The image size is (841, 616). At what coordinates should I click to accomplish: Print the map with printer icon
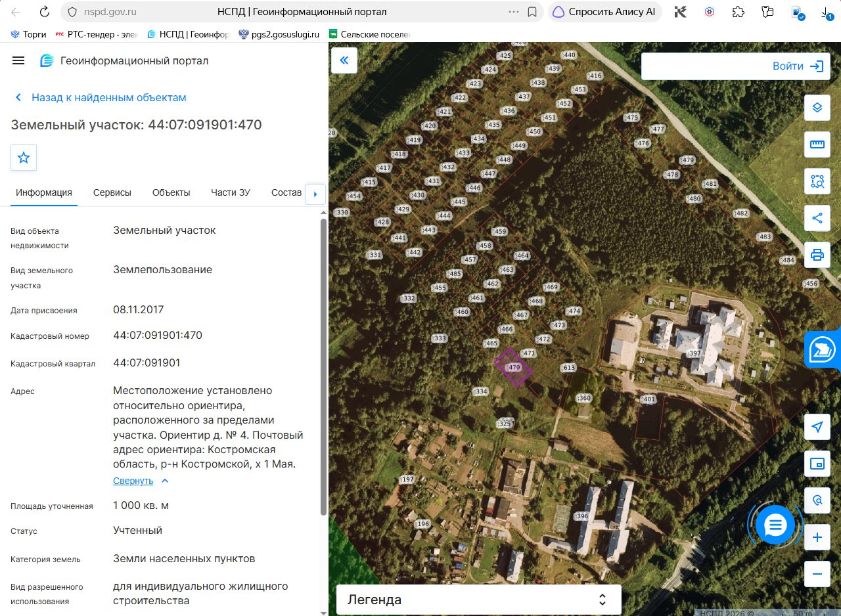click(817, 255)
